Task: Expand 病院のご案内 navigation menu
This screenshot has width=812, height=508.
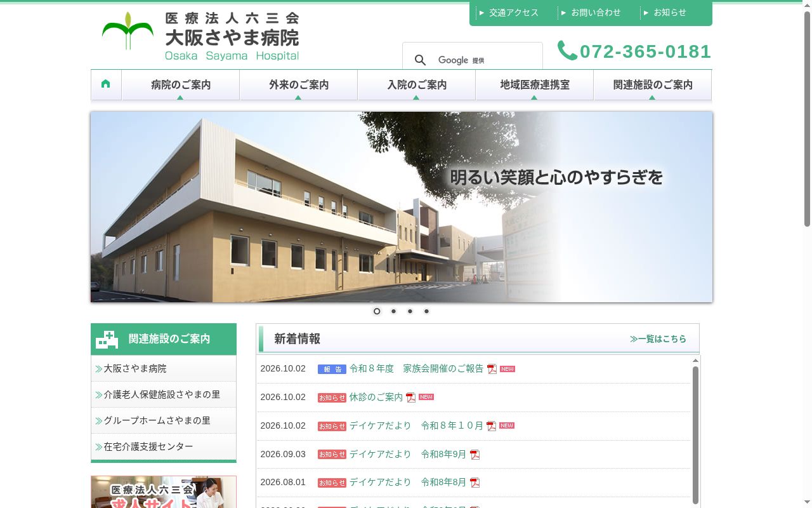Action: 181,84
